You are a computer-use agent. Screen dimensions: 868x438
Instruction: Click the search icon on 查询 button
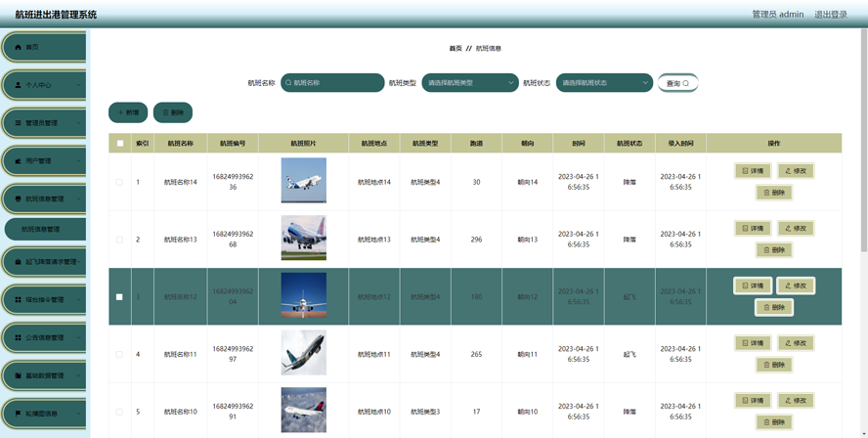686,84
